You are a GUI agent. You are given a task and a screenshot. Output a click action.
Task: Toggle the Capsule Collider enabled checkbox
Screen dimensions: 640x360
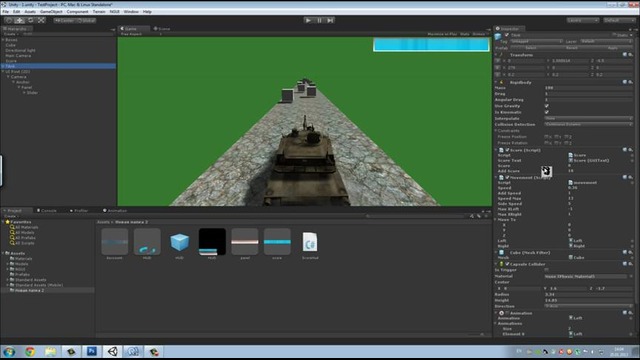[x=507, y=264]
